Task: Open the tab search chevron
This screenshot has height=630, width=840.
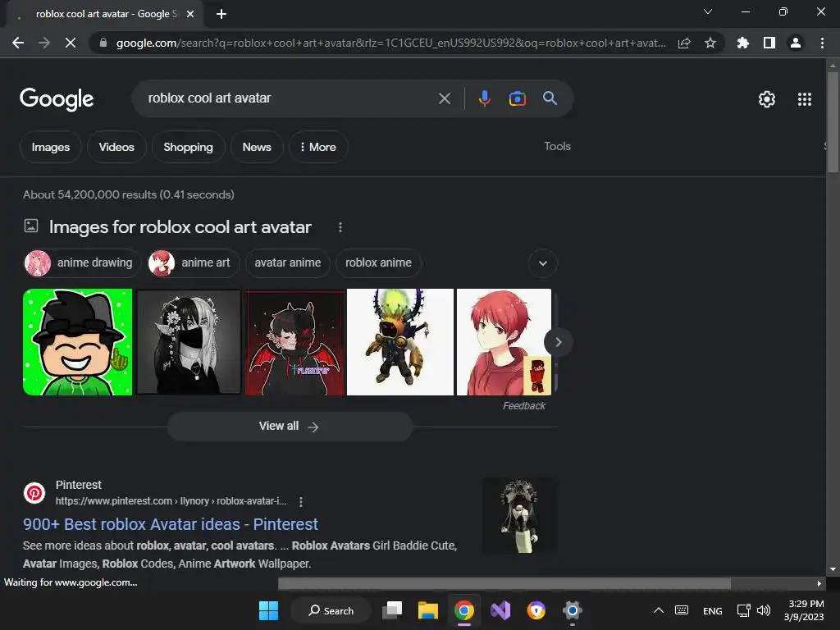Action: (708, 11)
